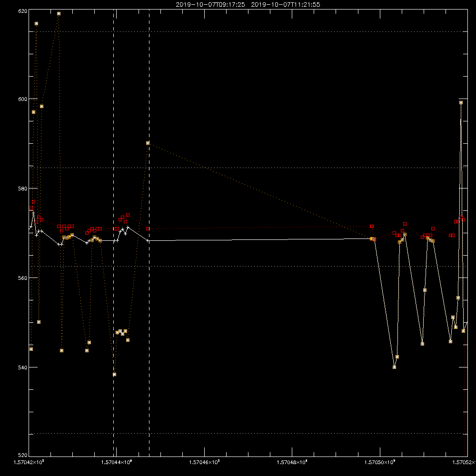The height and width of the screenshot is (476, 476).
Task: Pick the topmost orange data point near 619
Action: (x=59, y=14)
